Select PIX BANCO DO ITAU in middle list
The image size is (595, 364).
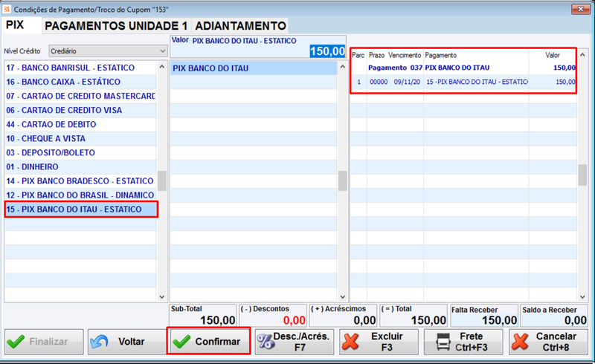(254, 68)
